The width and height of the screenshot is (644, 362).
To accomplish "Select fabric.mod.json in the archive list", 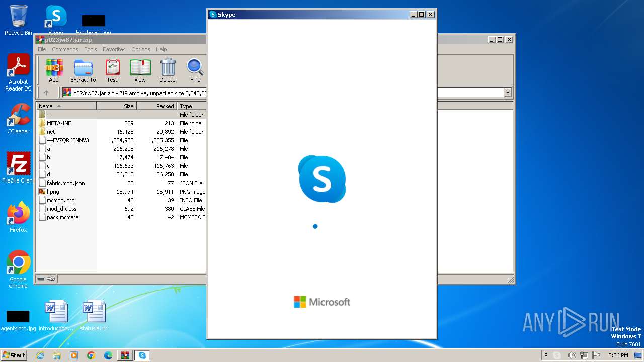I will (121, 183).
